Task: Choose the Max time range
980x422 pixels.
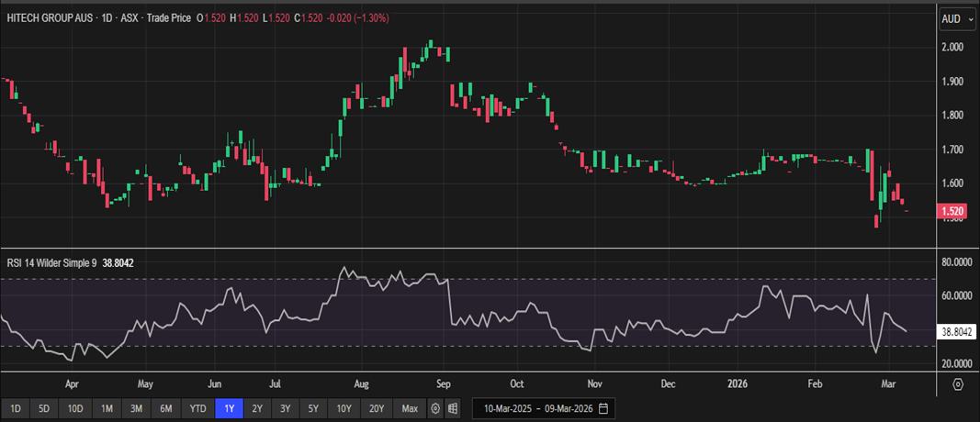Action: coord(410,407)
